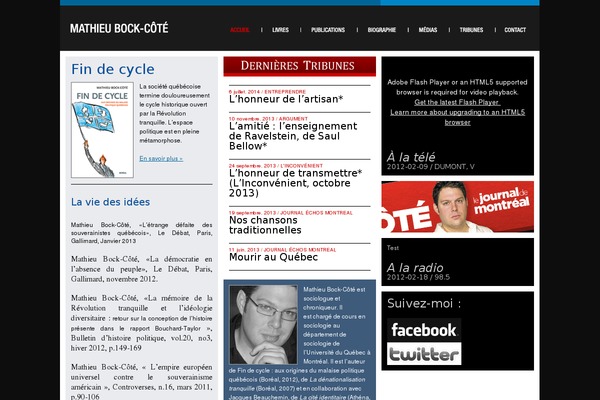Click the 'L'étrange défaite des souverainistes québécois' reference

pos(142,233)
